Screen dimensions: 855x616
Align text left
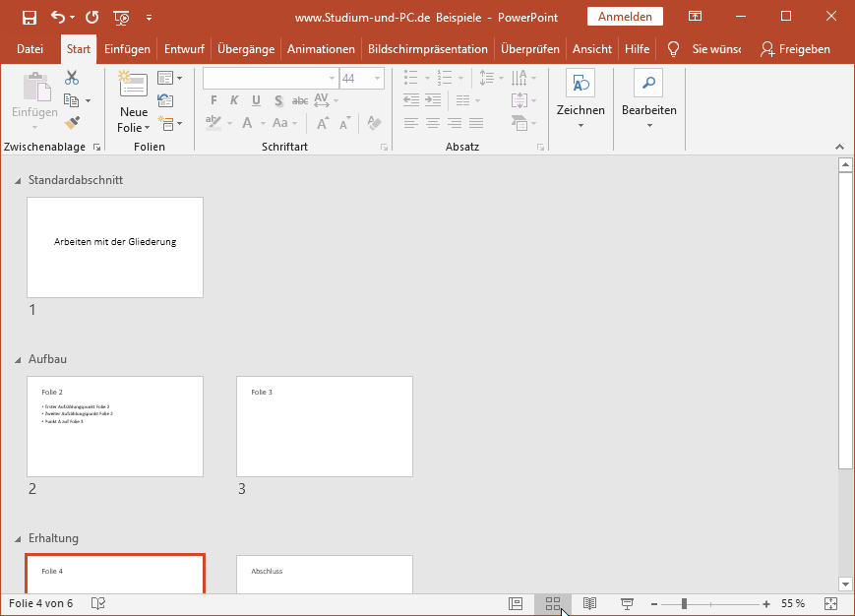click(411, 124)
